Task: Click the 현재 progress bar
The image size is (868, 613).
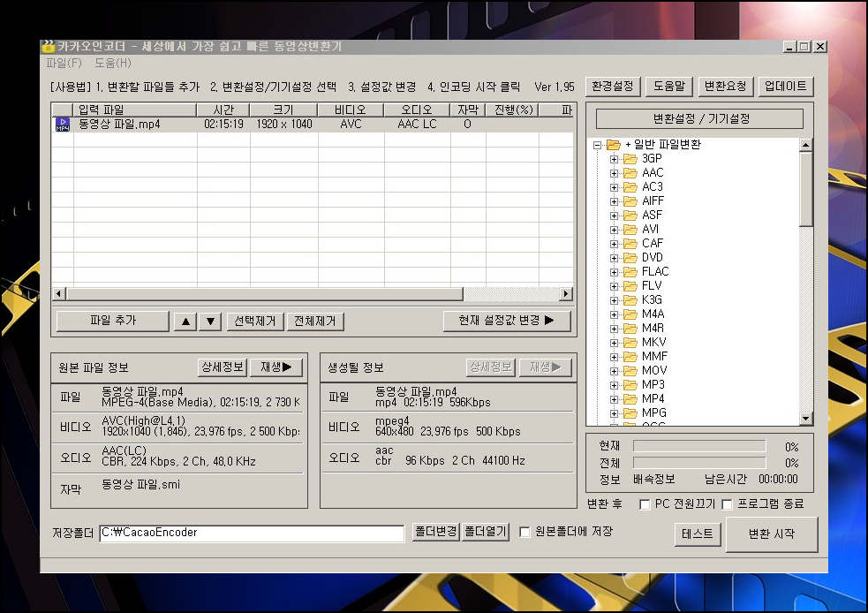Action: [x=699, y=446]
